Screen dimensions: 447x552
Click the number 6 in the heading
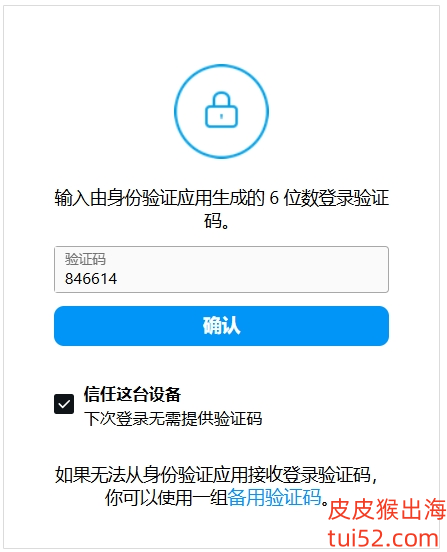pos(274,198)
